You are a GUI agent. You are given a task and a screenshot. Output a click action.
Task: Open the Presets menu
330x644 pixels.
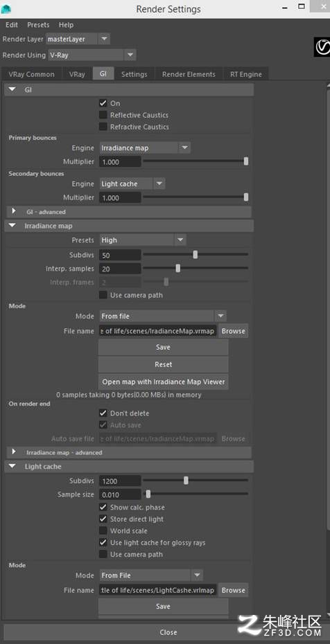point(38,25)
